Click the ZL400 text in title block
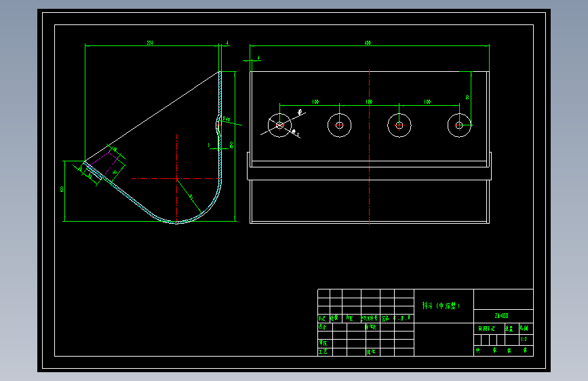This screenshot has width=588, height=381. (x=501, y=316)
